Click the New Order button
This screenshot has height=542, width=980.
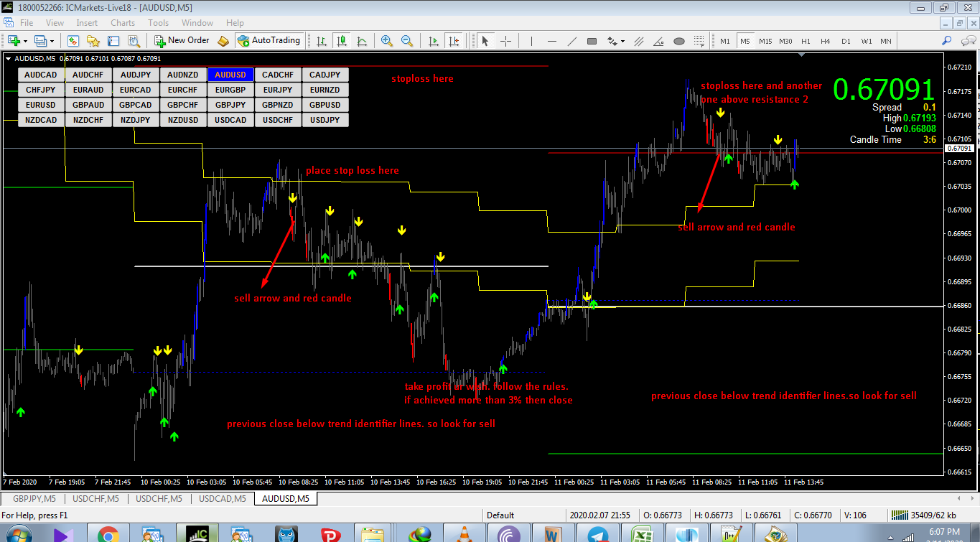[182, 41]
